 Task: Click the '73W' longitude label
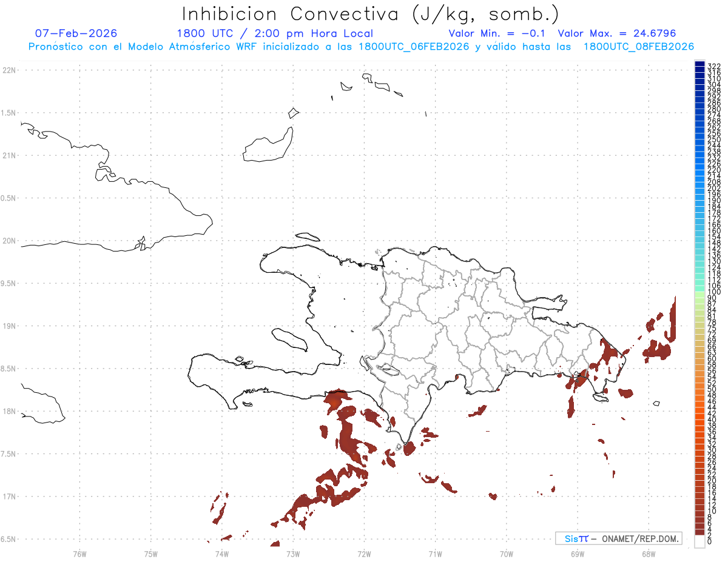coord(293,553)
